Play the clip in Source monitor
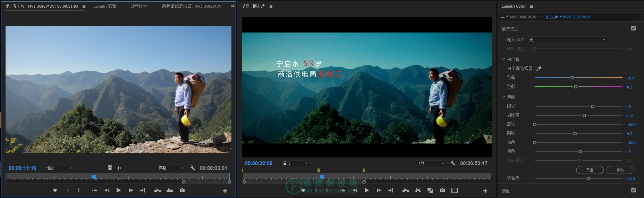 (119, 190)
